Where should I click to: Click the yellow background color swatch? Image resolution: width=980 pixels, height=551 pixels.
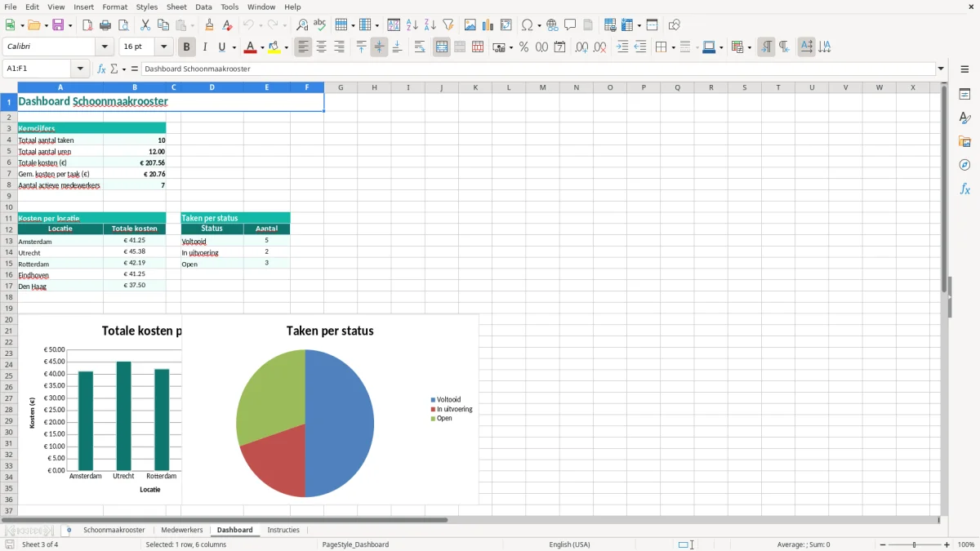[274, 47]
